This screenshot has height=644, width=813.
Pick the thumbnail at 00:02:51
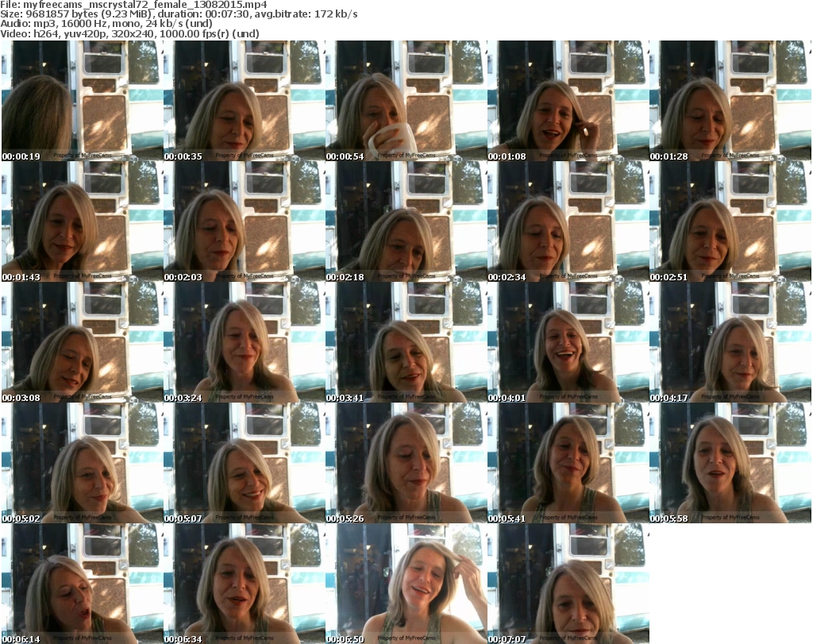(x=730, y=222)
